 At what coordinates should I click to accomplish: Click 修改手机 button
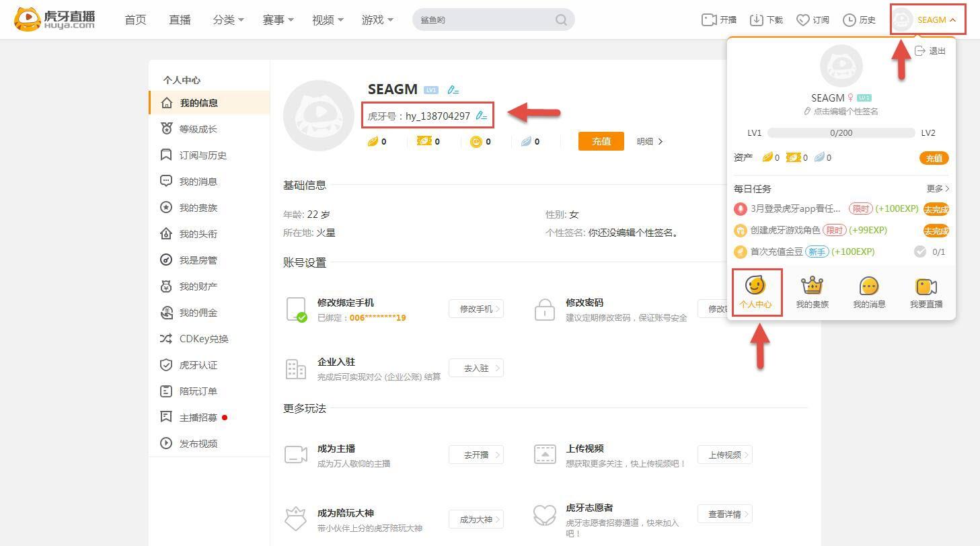476,309
